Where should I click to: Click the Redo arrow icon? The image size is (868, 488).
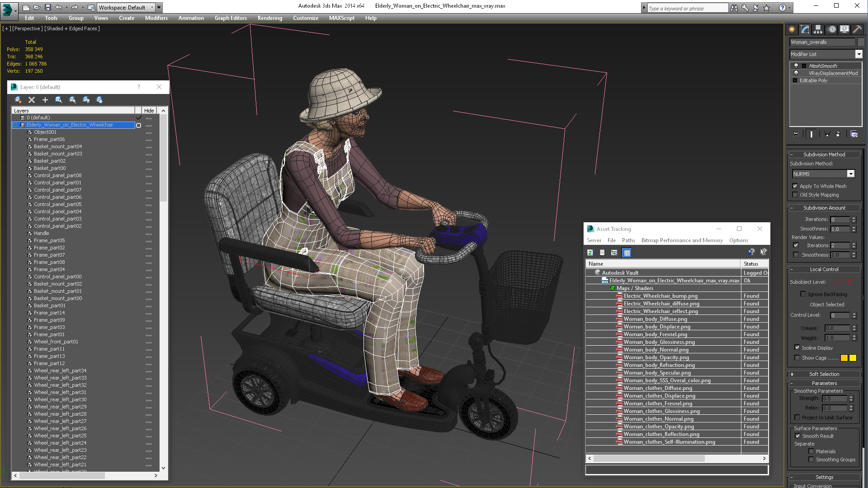75,7
